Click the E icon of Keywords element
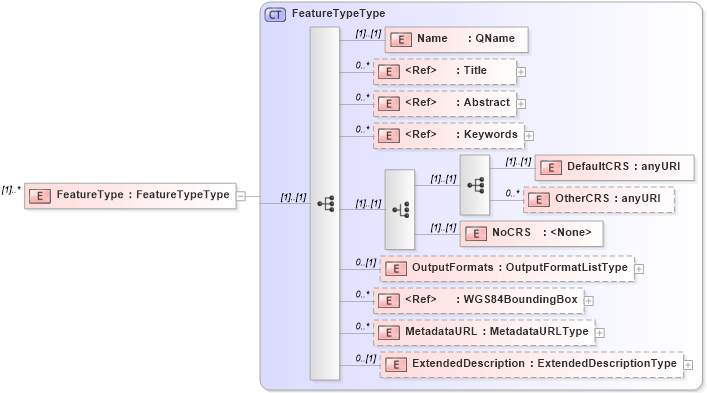The image size is (707, 393). [389, 136]
